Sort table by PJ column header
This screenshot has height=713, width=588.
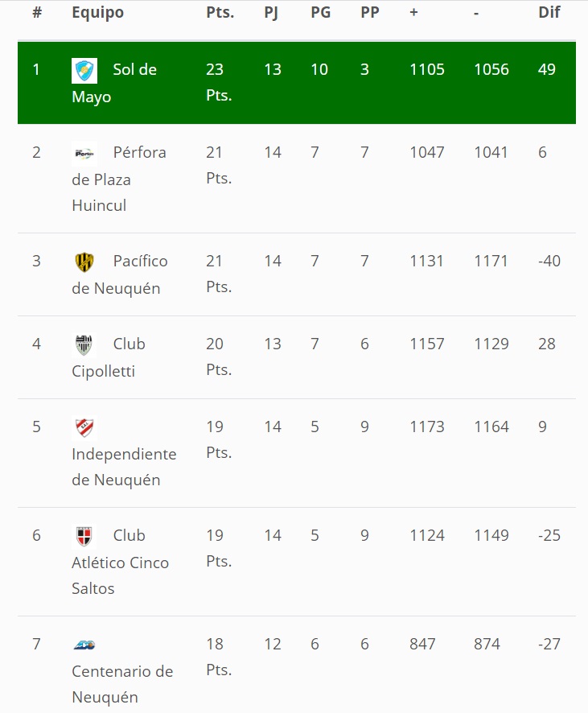[270, 13]
